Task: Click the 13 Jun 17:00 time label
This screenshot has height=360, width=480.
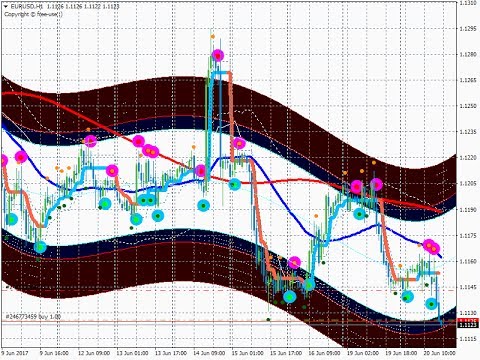Action: click(171, 353)
